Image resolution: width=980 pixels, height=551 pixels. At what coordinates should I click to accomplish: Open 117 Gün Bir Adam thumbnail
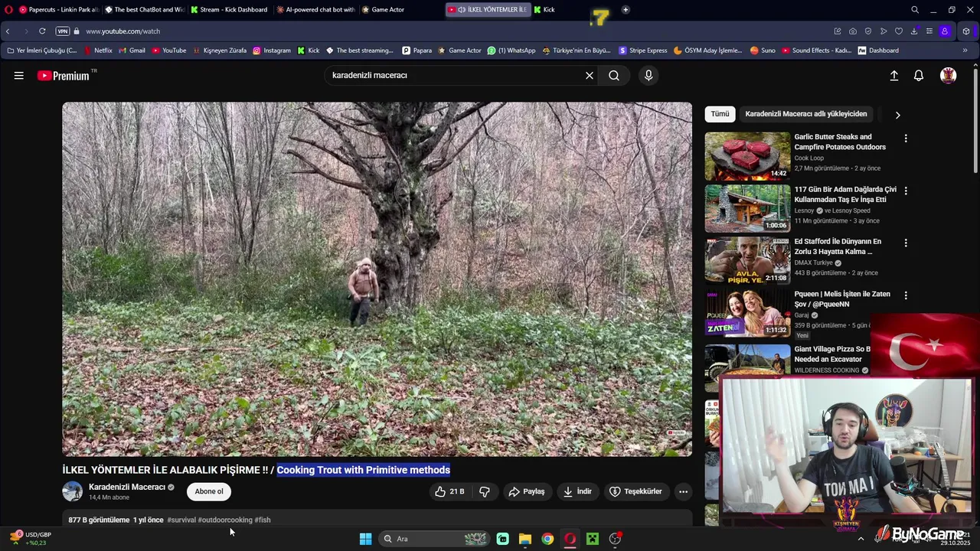coord(747,207)
